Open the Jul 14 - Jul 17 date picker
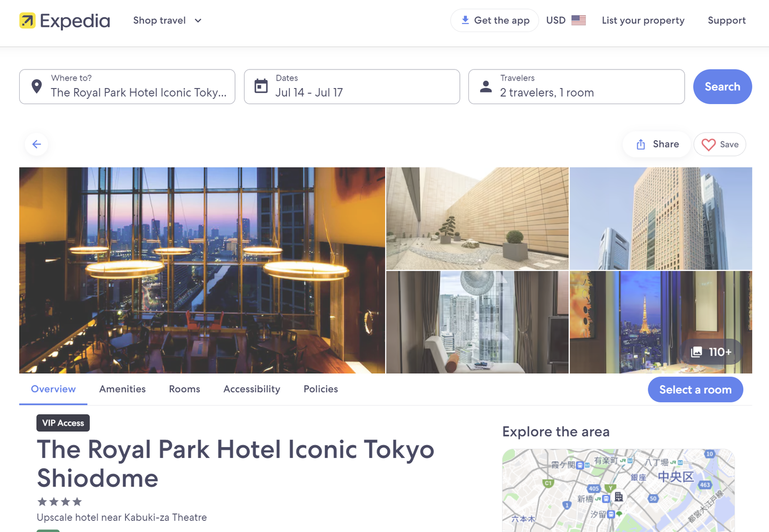 click(x=351, y=86)
